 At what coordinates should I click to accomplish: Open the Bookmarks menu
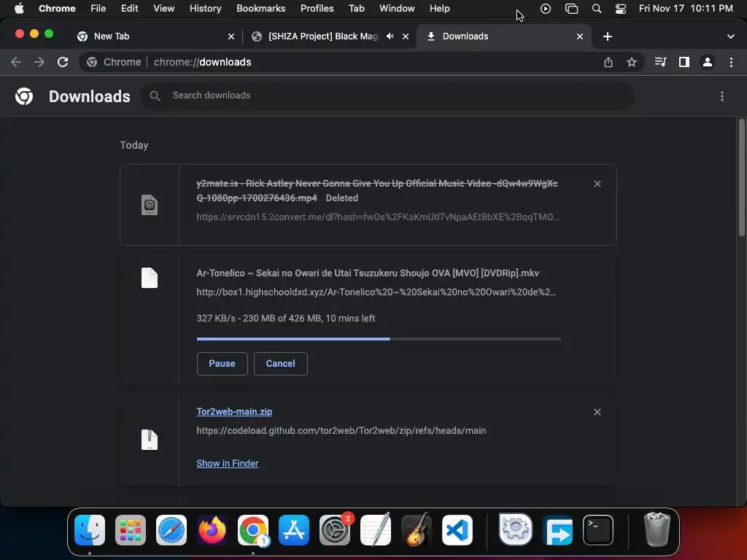(x=260, y=8)
